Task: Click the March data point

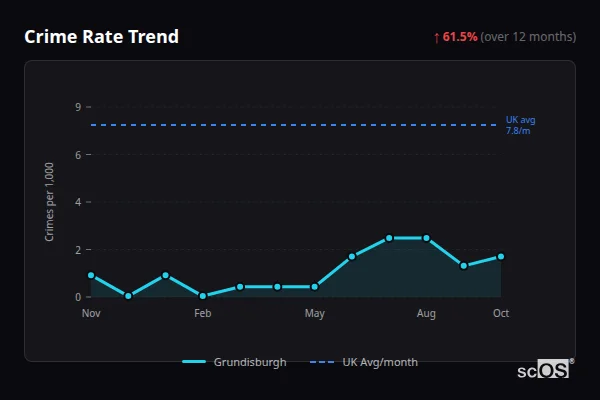Action: 240,287
